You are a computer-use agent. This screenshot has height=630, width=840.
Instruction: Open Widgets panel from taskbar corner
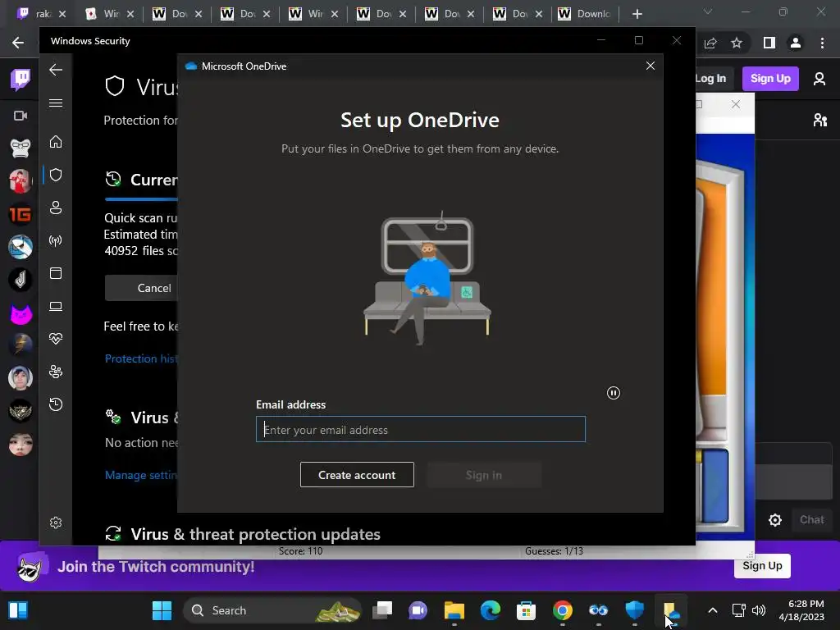click(x=18, y=610)
